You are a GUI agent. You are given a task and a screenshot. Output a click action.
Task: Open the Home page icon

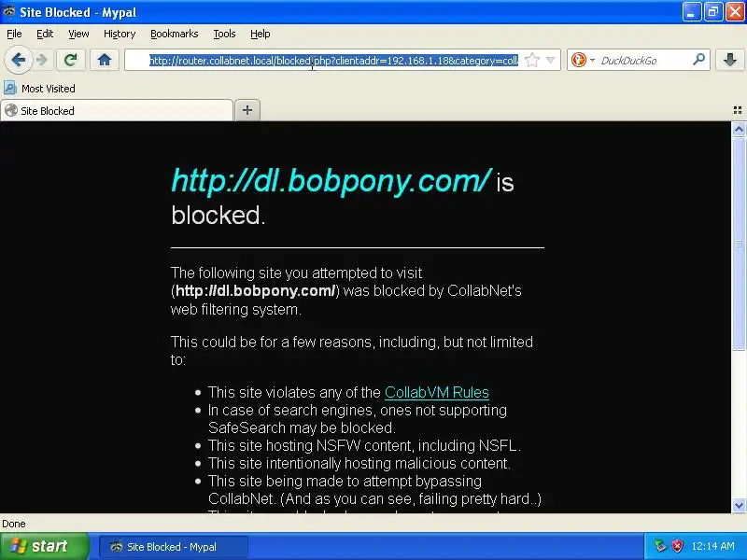pos(105,60)
